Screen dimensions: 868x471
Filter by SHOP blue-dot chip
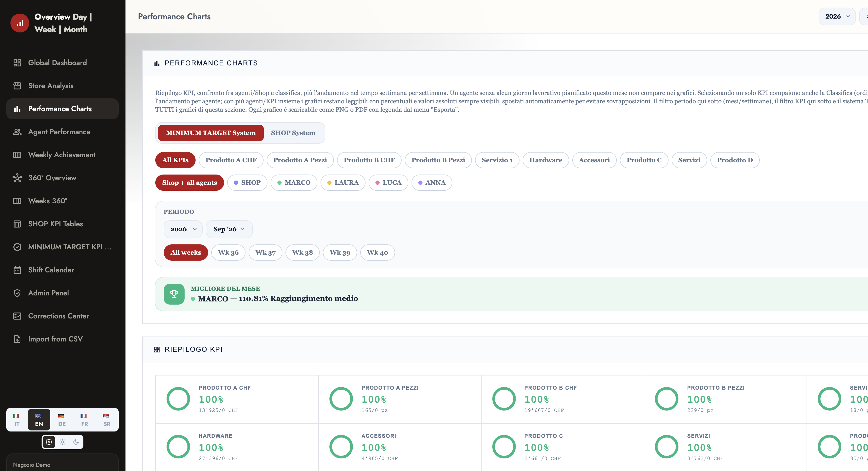pyautogui.click(x=247, y=183)
